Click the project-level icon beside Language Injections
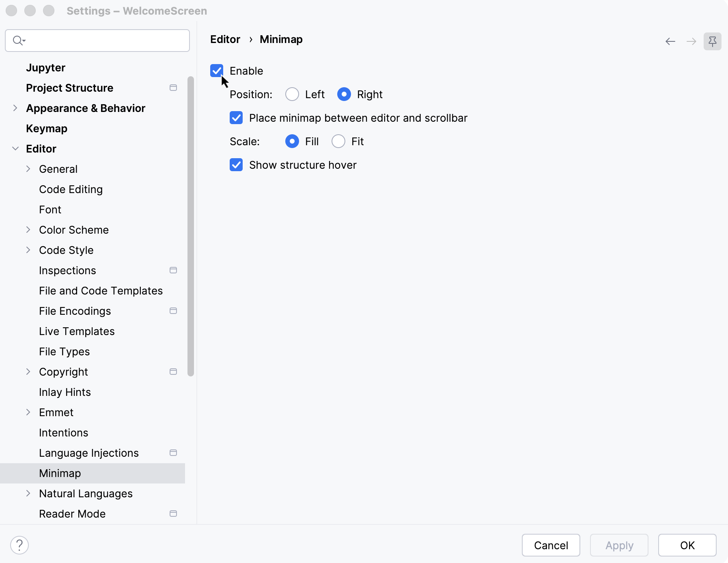 pyautogui.click(x=173, y=453)
